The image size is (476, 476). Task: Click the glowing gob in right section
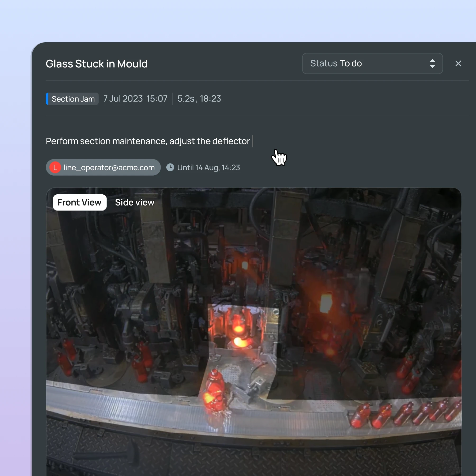(x=326, y=303)
